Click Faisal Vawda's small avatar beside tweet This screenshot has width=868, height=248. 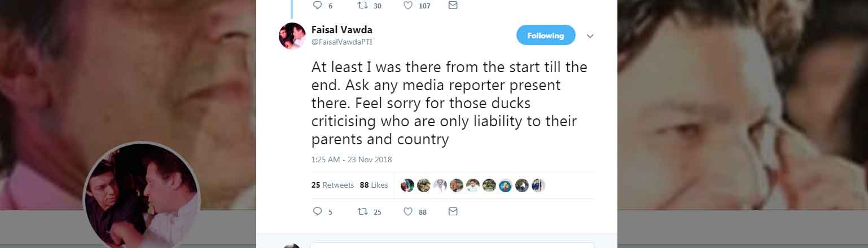click(x=292, y=36)
